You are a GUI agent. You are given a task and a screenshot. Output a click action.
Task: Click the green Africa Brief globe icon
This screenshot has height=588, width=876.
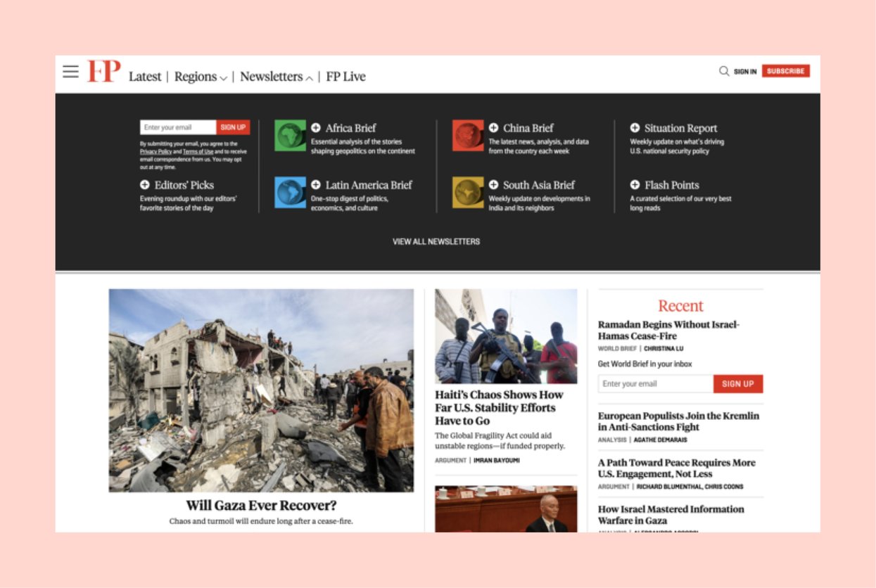pos(290,135)
